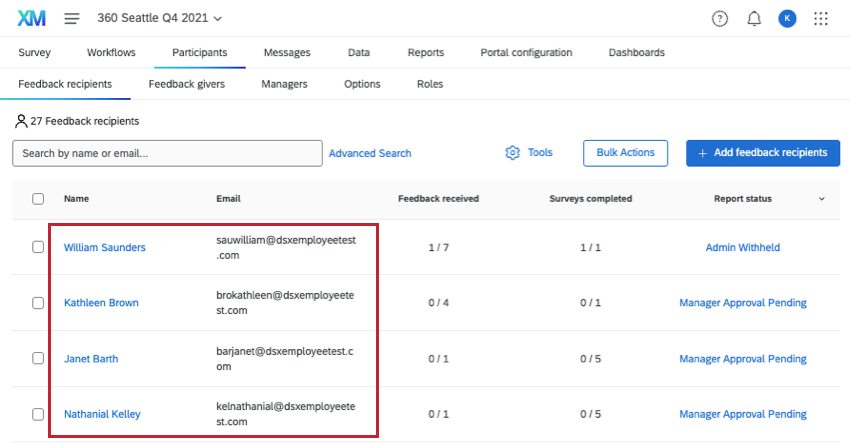
Task: Click the brokathleen@dsxemployeetest.com email cell
Action: click(x=285, y=303)
